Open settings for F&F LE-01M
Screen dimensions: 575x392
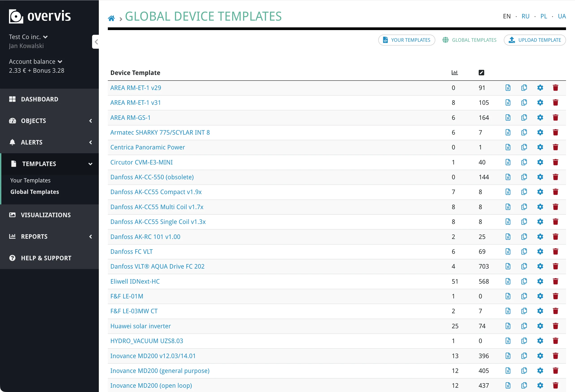tap(540, 296)
